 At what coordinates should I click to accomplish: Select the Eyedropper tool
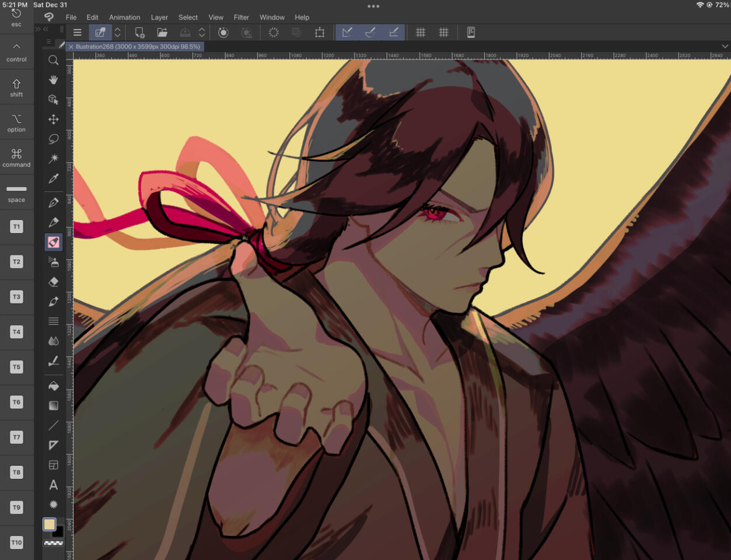coord(53,178)
